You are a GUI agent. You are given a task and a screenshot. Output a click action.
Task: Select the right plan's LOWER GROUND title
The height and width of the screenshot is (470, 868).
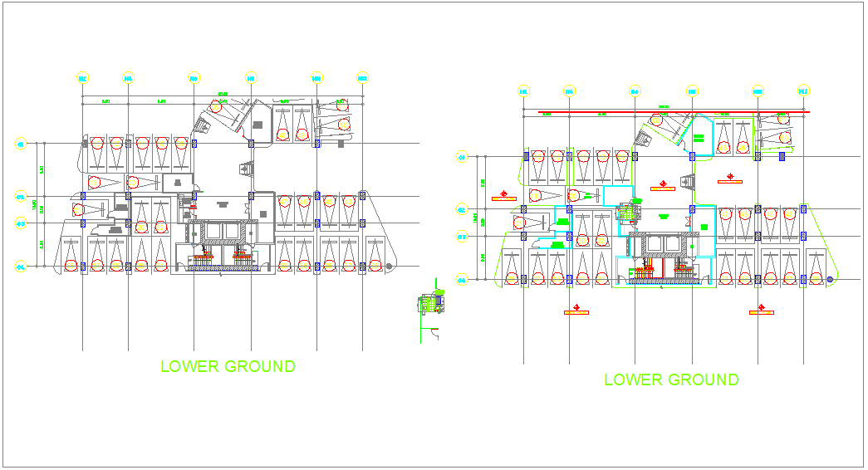671,380
